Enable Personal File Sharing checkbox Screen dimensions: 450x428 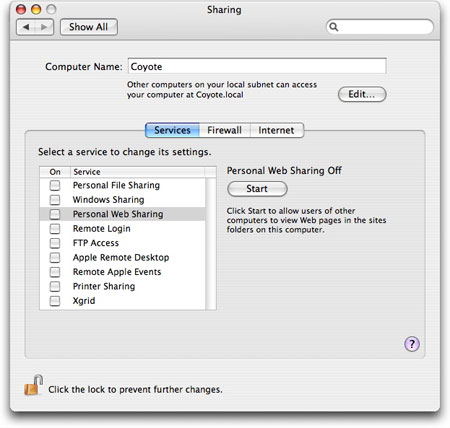55,185
